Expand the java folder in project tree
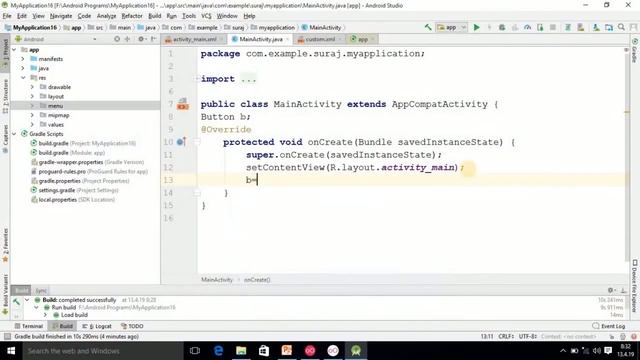 (x=23, y=69)
